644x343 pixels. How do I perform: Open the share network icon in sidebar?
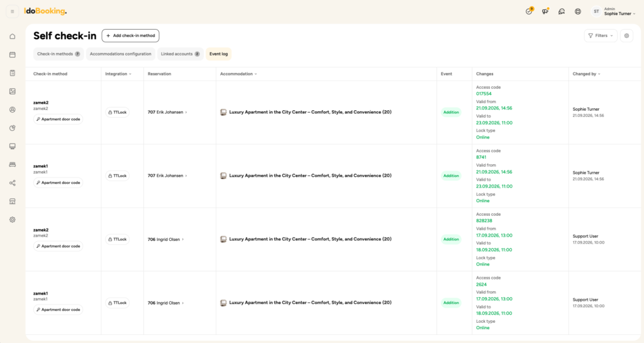click(13, 183)
